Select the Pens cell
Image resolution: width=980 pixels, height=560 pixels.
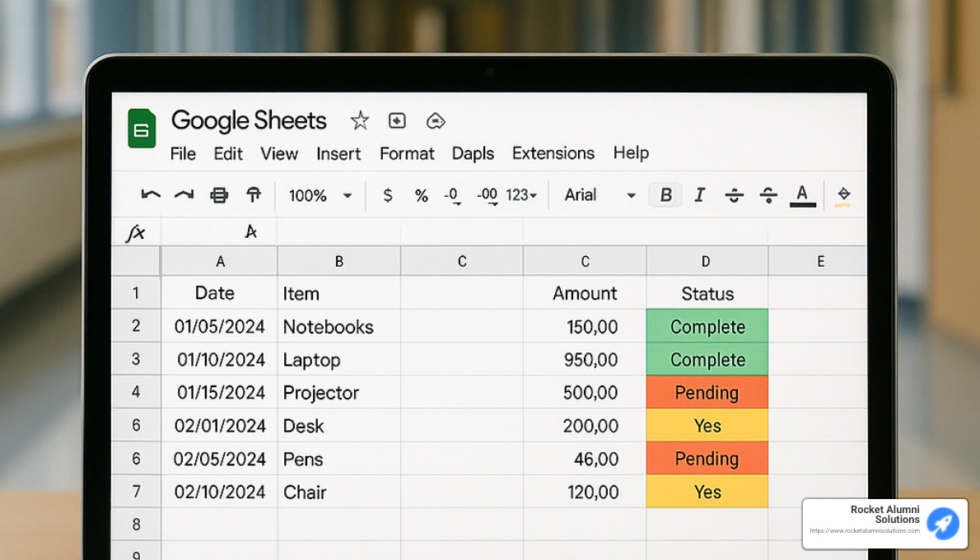338,458
